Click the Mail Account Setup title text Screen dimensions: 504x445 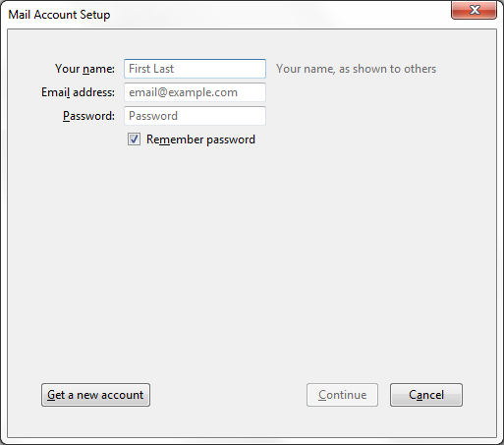59,15
